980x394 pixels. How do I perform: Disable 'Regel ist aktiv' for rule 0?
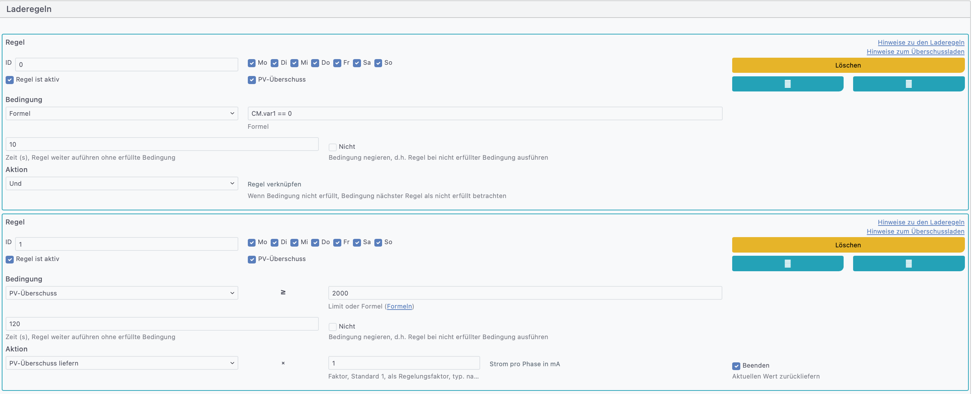click(9, 80)
